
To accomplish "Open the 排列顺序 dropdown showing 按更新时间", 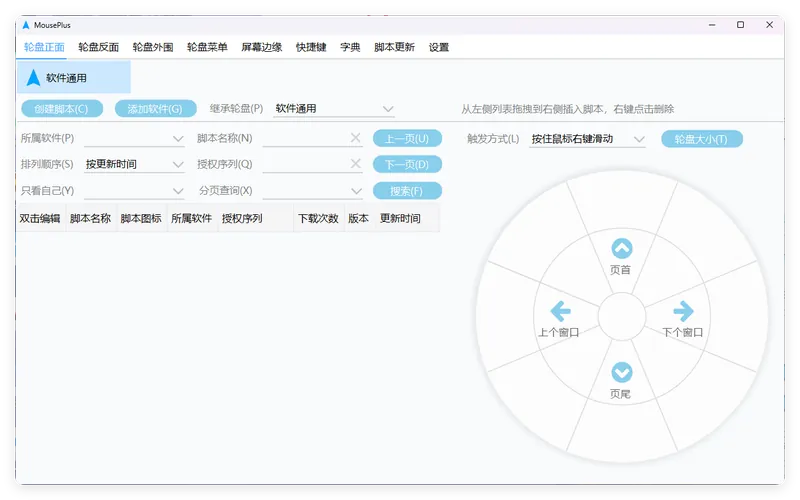I will 134,164.
